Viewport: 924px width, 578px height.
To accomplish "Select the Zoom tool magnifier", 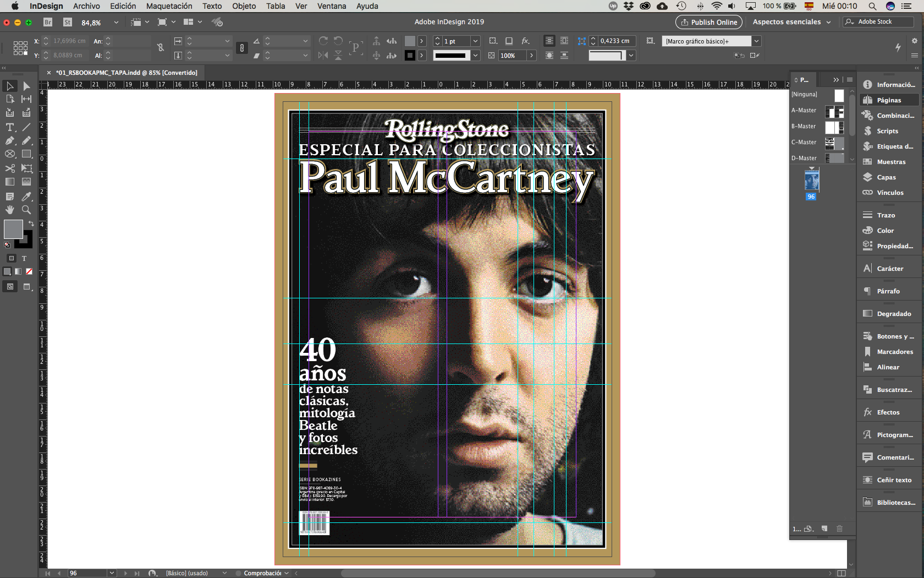I will pos(26,210).
